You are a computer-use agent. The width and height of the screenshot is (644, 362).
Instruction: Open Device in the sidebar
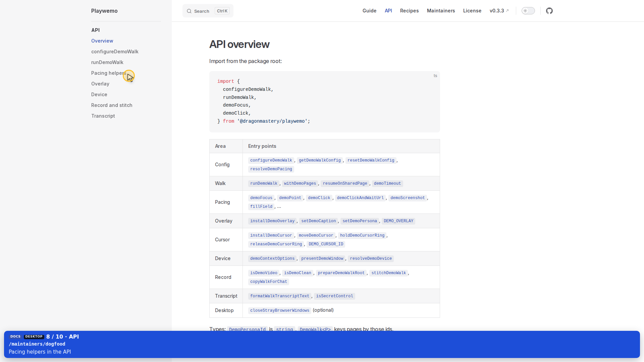99,95
